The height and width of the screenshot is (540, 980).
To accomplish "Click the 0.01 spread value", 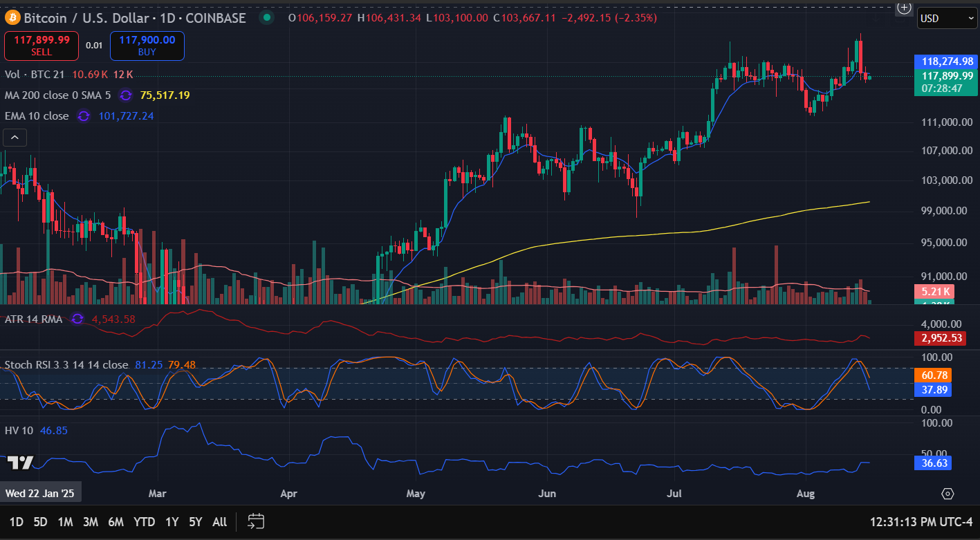I will 94,46.
